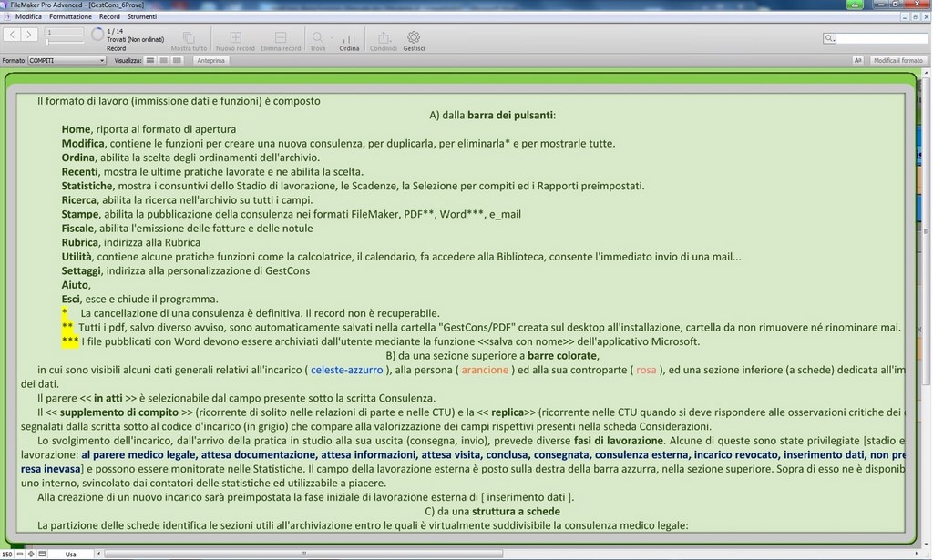Click the heading text 'barra dei pulsanti'
Viewport: 933px width, 560px height.
[510, 115]
